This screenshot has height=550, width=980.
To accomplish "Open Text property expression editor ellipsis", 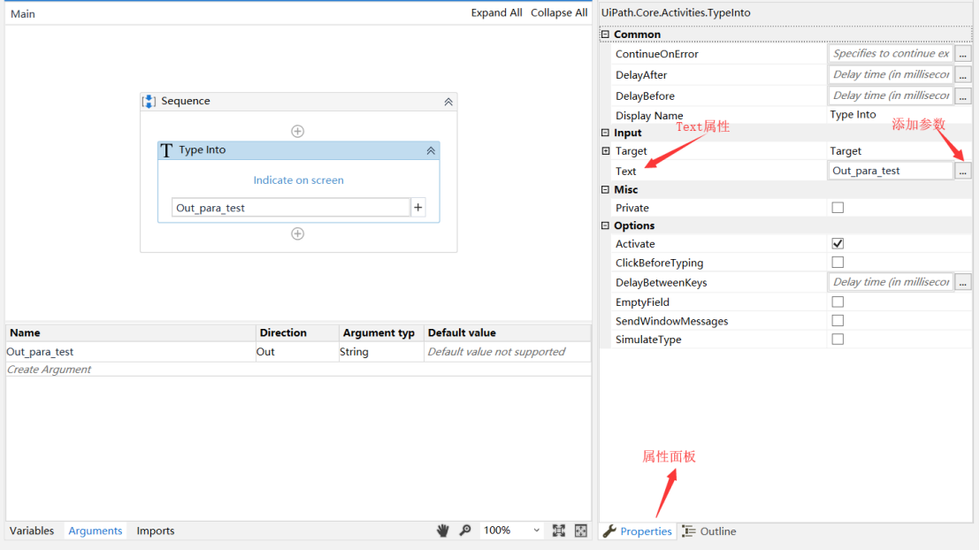I will (963, 171).
